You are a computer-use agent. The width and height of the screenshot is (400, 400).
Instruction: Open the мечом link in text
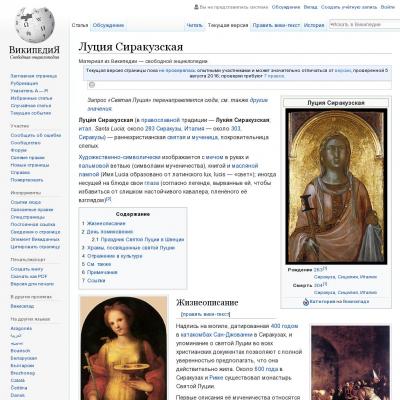(x=214, y=157)
